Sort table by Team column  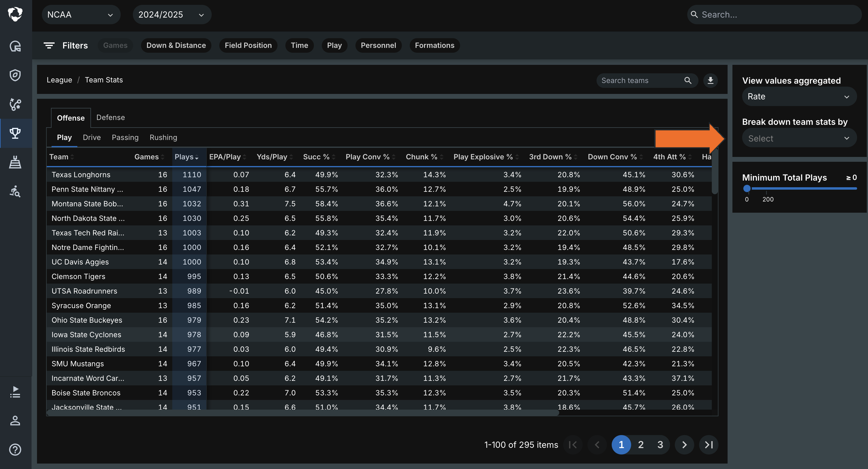click(61, 157)
